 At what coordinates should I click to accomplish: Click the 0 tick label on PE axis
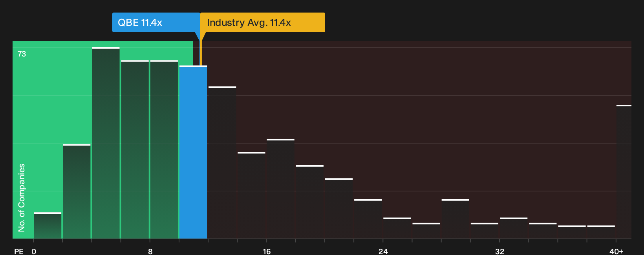click(x=34, y=251)
